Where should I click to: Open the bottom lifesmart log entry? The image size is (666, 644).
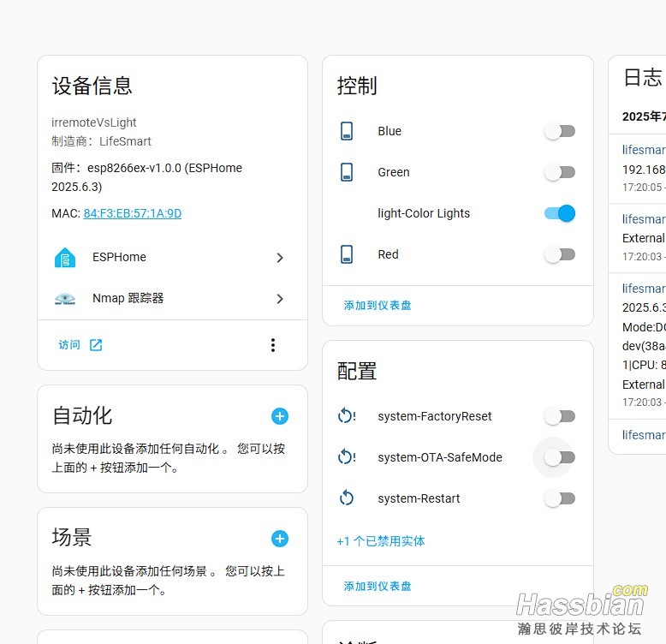pyautogui.click(x=644, y=435)
